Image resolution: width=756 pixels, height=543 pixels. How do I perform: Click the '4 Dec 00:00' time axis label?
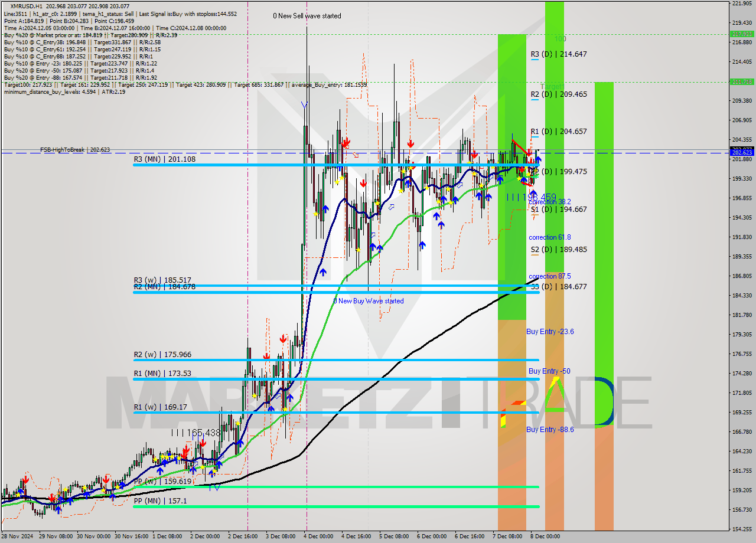pos(318,537)
